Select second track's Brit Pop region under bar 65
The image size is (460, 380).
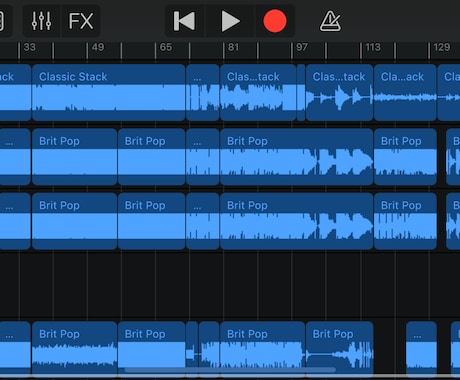click(151, 157)
